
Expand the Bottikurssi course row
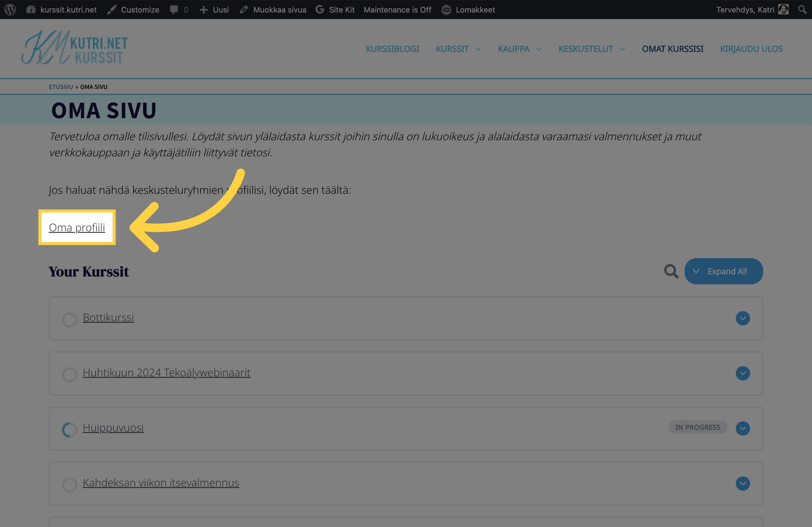click(x=742, y=318)
